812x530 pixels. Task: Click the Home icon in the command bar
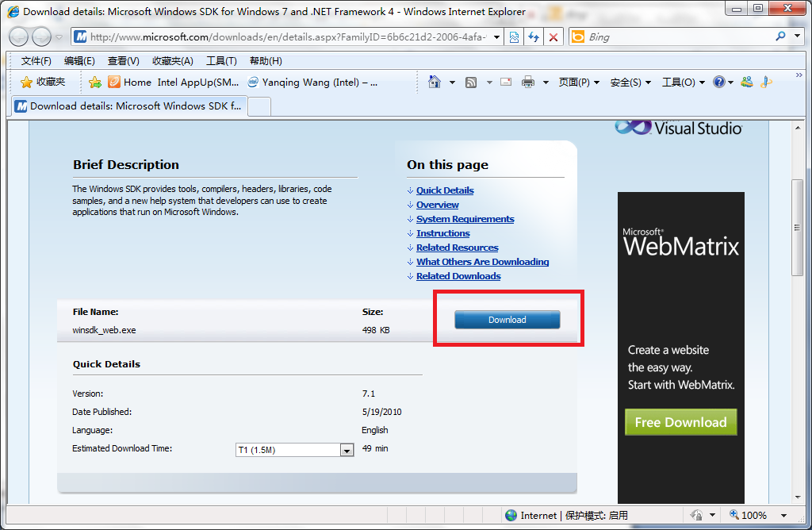pyautogui.click(x=435, y=82)
